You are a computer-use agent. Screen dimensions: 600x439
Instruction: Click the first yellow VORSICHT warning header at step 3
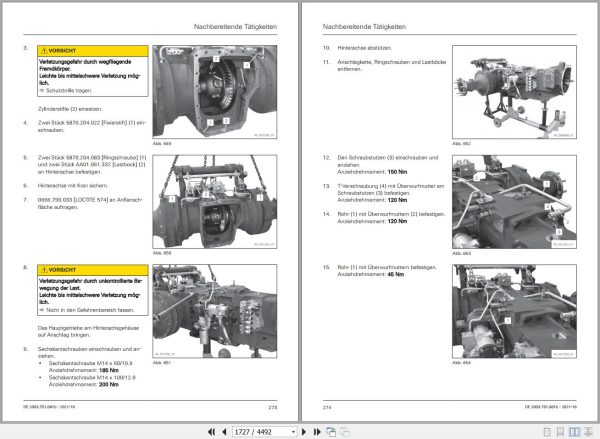click(93, 51)
